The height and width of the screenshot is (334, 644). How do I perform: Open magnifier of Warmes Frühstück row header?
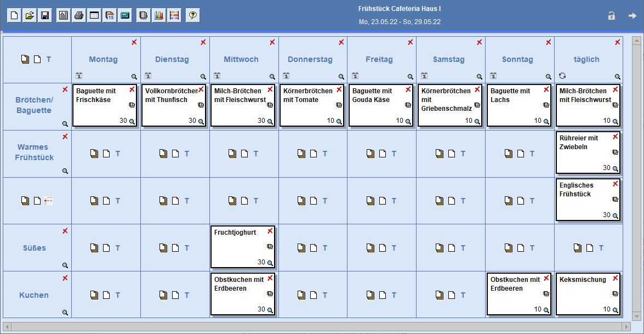pos(65,171)
